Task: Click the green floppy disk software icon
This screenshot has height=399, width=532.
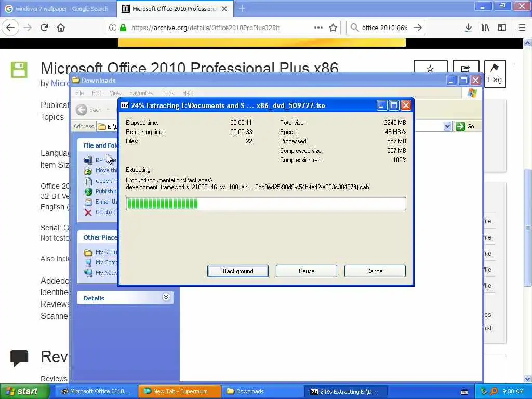Action: coord(19,70)
